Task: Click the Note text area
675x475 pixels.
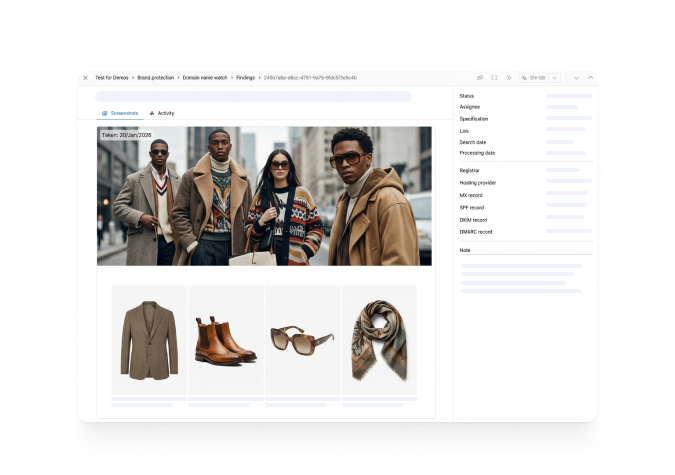Action: tap(526, 278)
